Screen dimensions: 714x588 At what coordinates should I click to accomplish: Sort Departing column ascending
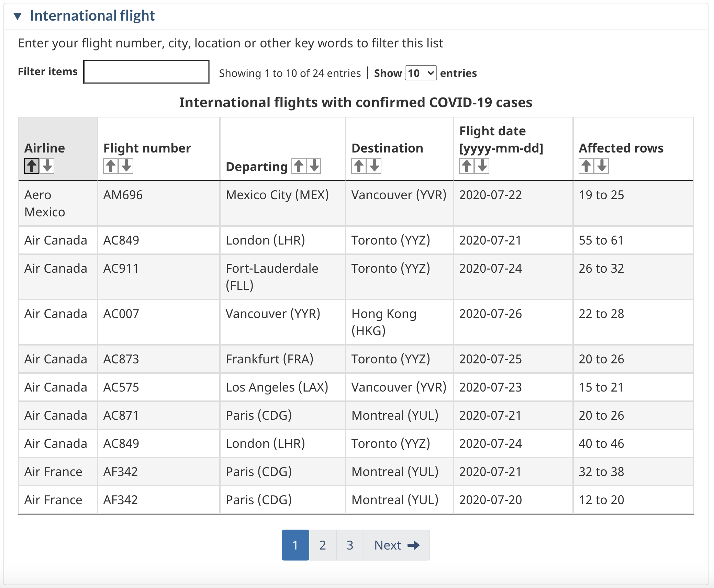(x=299, y=166)
